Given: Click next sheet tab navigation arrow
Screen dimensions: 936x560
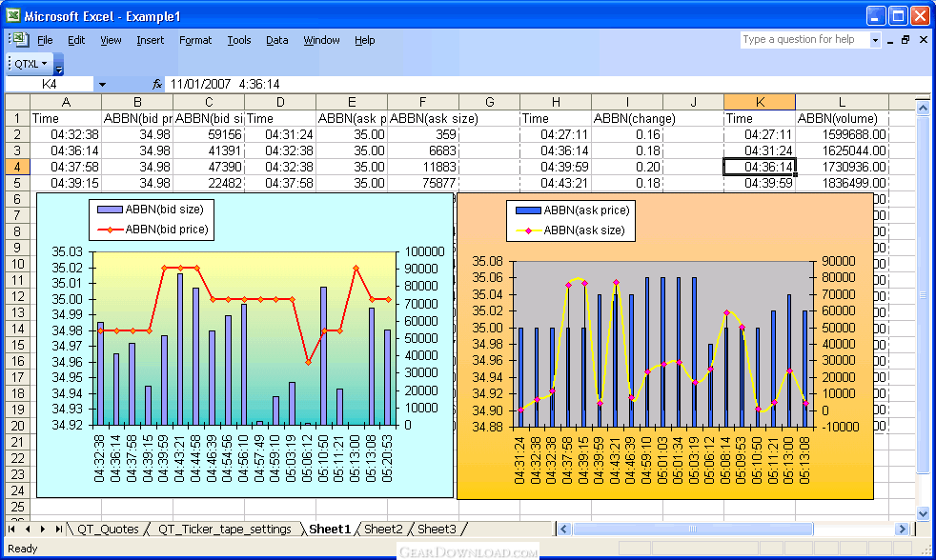Looking at the screenshot, I should tap(43, 529).
